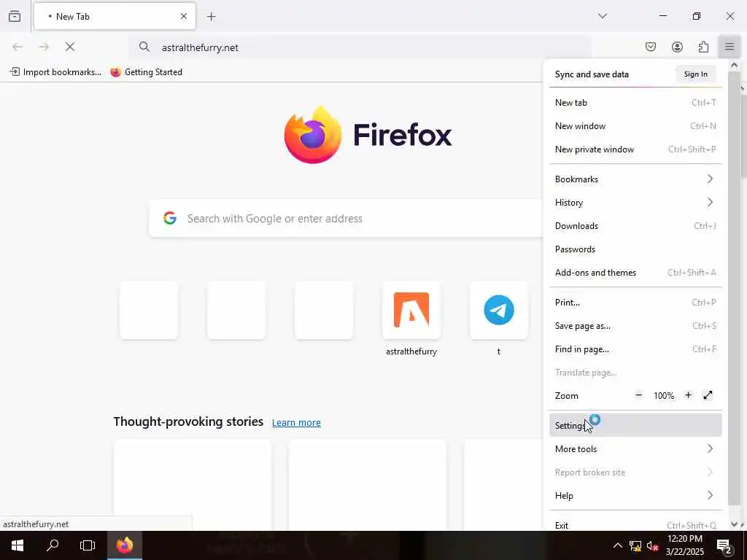Open the Getting Started bookmark
747x560 pixels.
pos(146,72)
